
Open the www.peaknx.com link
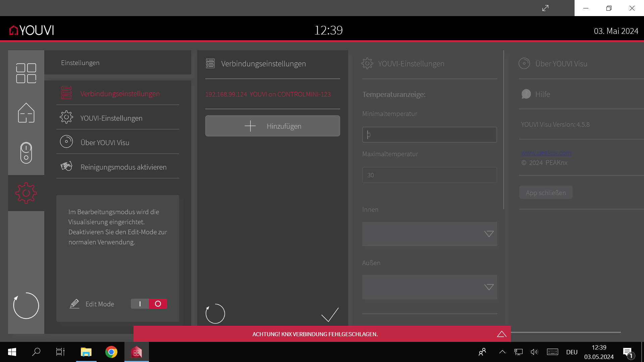tap(546, 153)
